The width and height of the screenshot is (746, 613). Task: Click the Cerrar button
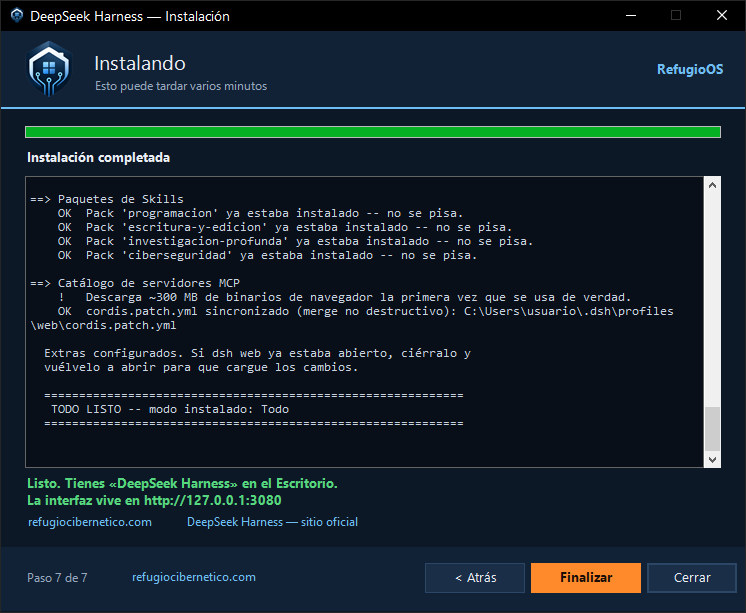click(692, 578)
